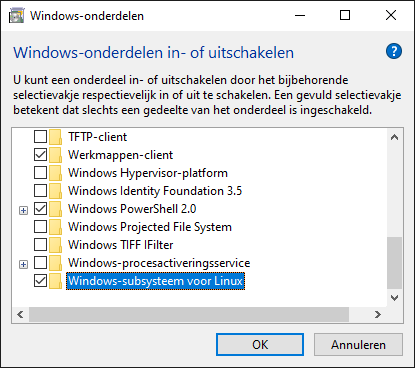Select the Werkmappen-client folder icon
Screen dimensions: 415x368
tap(55, 155)
